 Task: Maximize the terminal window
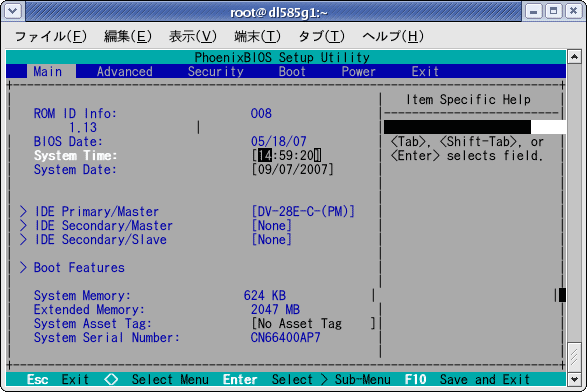554,12
